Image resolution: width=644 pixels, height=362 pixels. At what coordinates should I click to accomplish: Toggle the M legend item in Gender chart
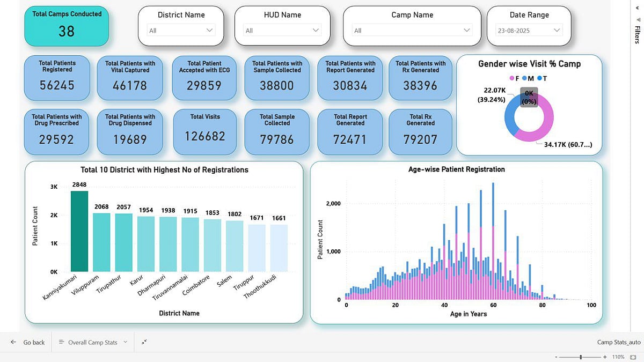[528, 78]
